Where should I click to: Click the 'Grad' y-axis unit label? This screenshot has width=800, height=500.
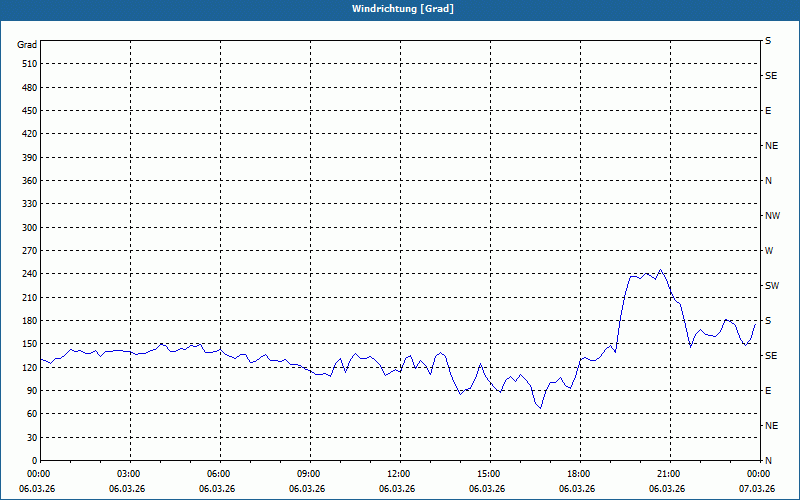[27, 45]
